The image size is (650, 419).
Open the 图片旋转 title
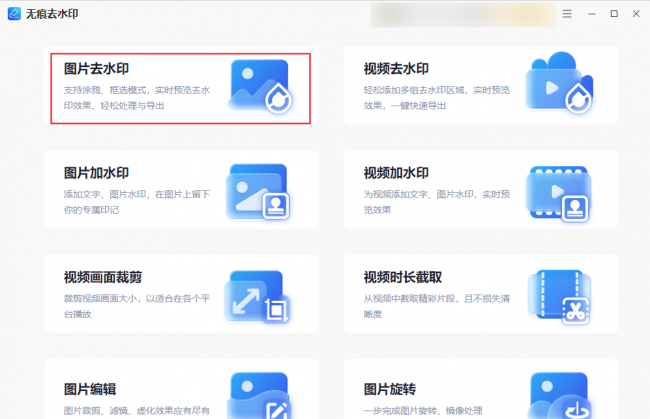coord(390,389)
